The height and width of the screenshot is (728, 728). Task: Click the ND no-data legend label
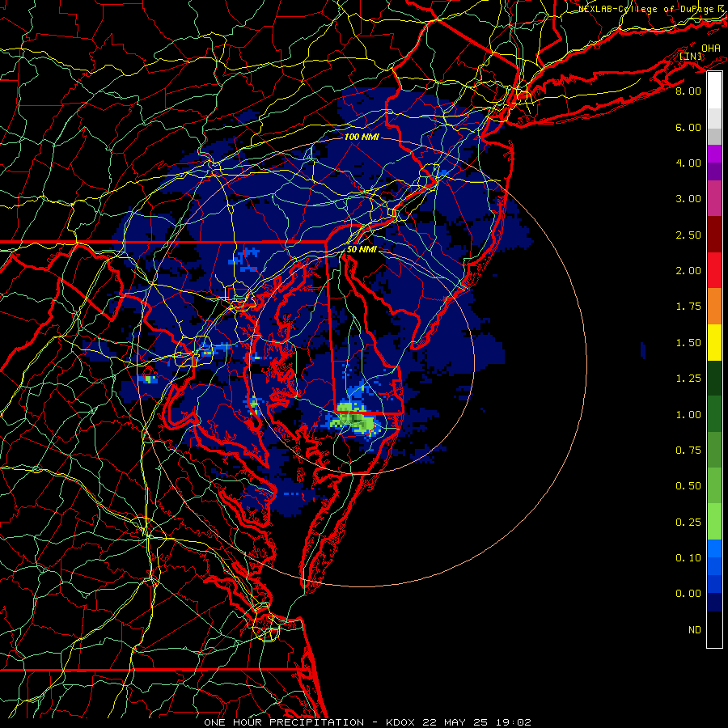click(x=695, y=630)
